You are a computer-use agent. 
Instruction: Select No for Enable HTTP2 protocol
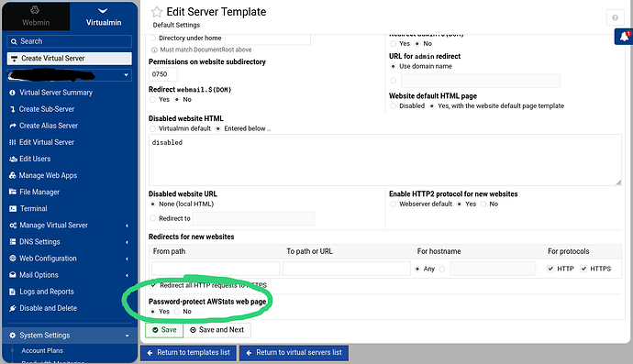(x=483, y=204)
